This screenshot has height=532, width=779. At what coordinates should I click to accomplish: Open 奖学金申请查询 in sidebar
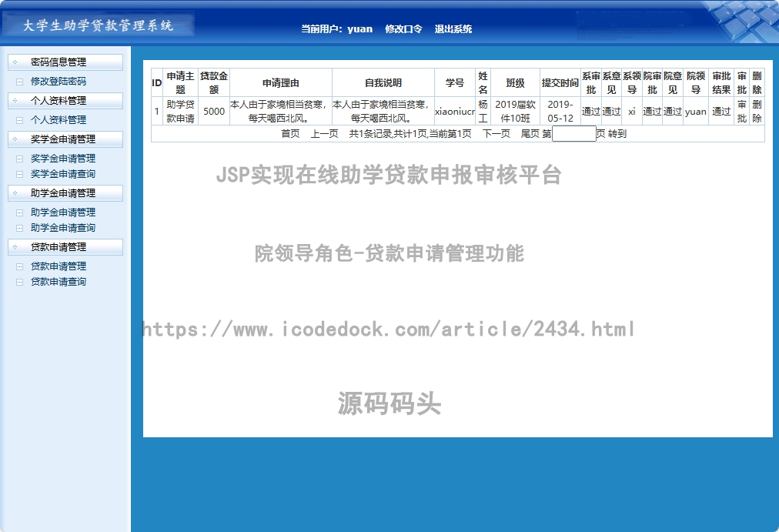(62, 174)
